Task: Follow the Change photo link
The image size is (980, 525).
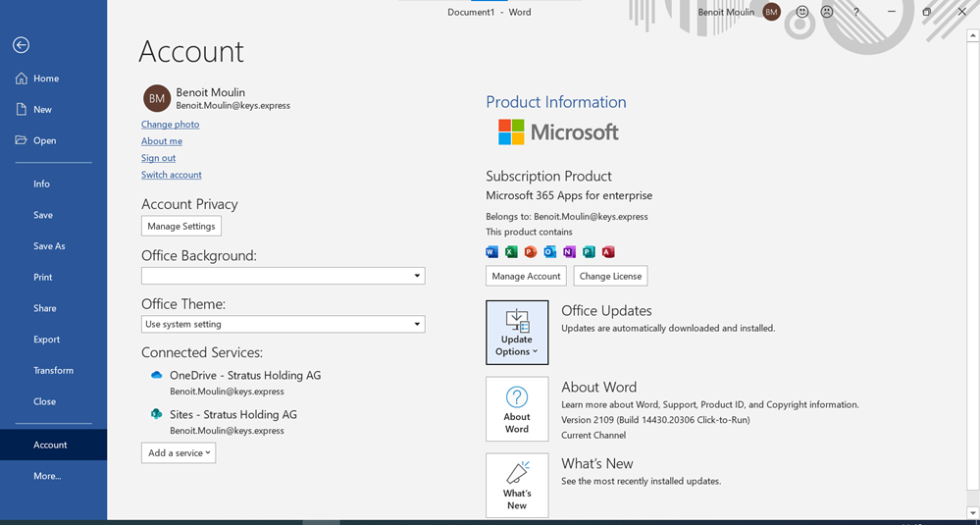Action: [x=170, y=125]
